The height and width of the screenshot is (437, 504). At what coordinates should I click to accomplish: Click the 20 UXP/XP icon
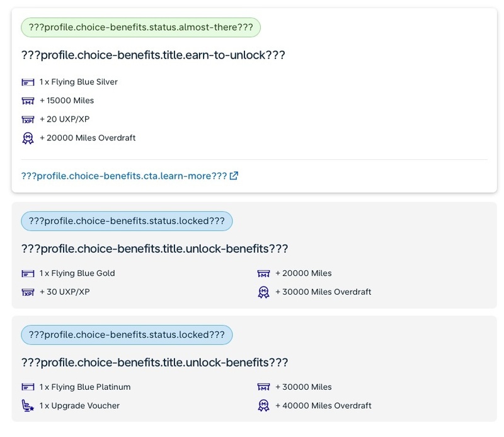(x=26, y=118)
